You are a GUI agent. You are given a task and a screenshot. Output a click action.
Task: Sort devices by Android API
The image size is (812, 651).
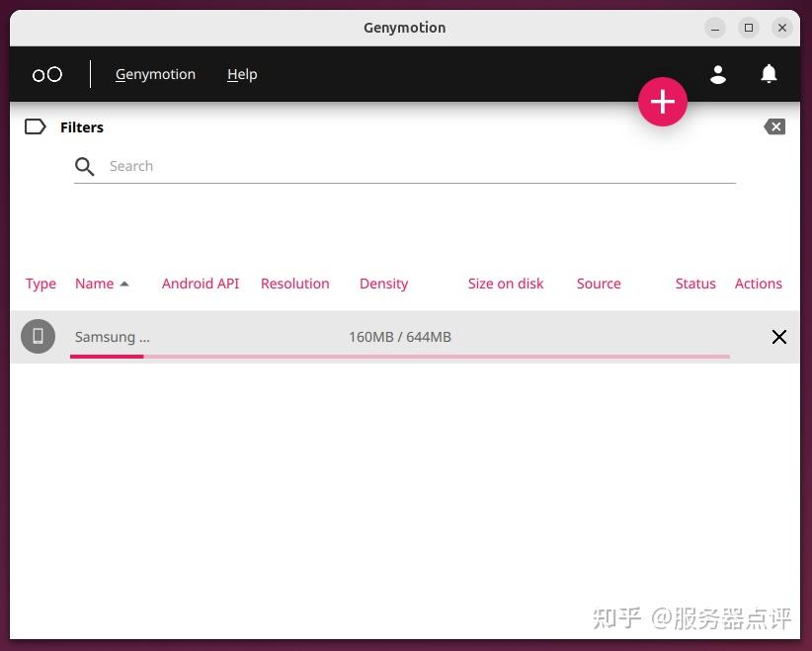click(x=201, y=284)
